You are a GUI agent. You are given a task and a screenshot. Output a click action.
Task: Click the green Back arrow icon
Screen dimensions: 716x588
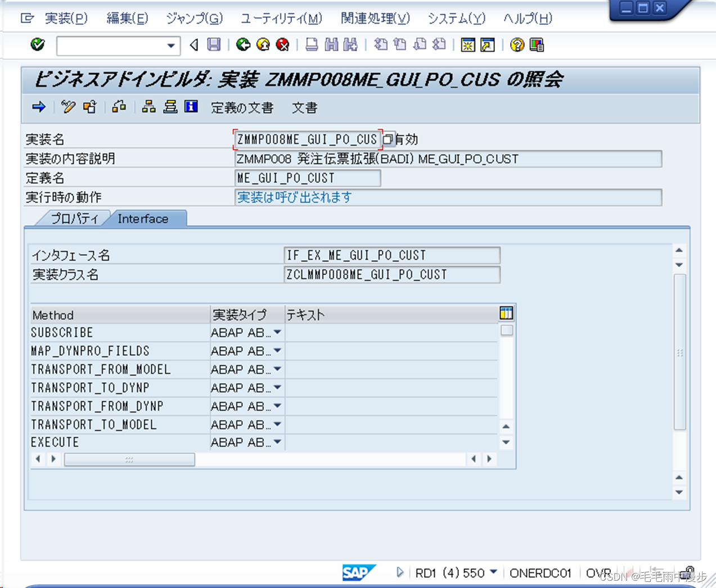click(x=243, y=44)
